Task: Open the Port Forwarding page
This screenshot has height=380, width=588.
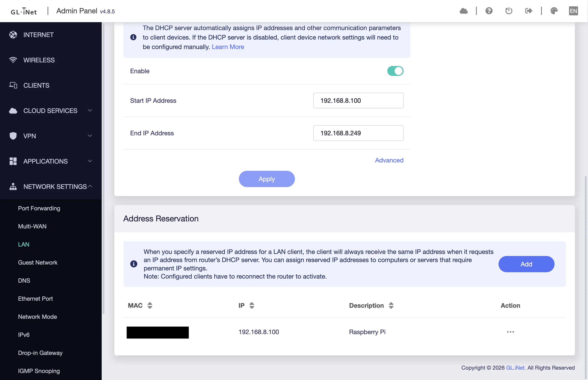Action: 39,208
